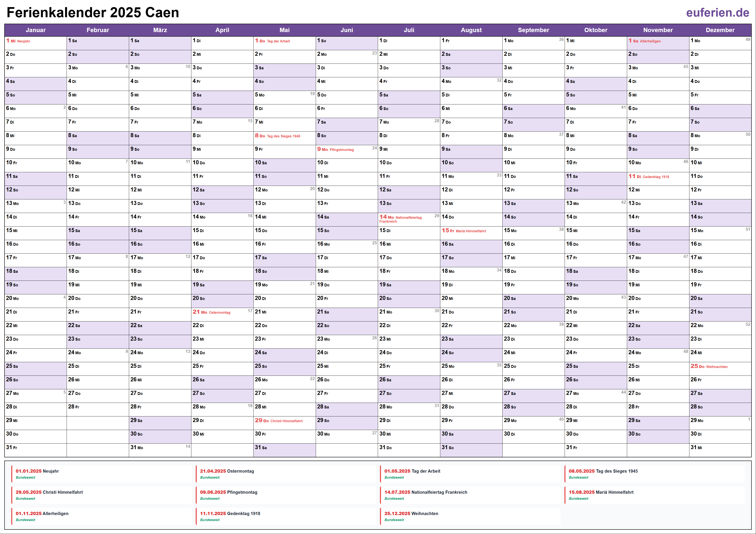The height and width of the screenshot is (534, 756).
Task: Click the Ferienkalender 2025 Caen title
Action: (x=93, y=13)
